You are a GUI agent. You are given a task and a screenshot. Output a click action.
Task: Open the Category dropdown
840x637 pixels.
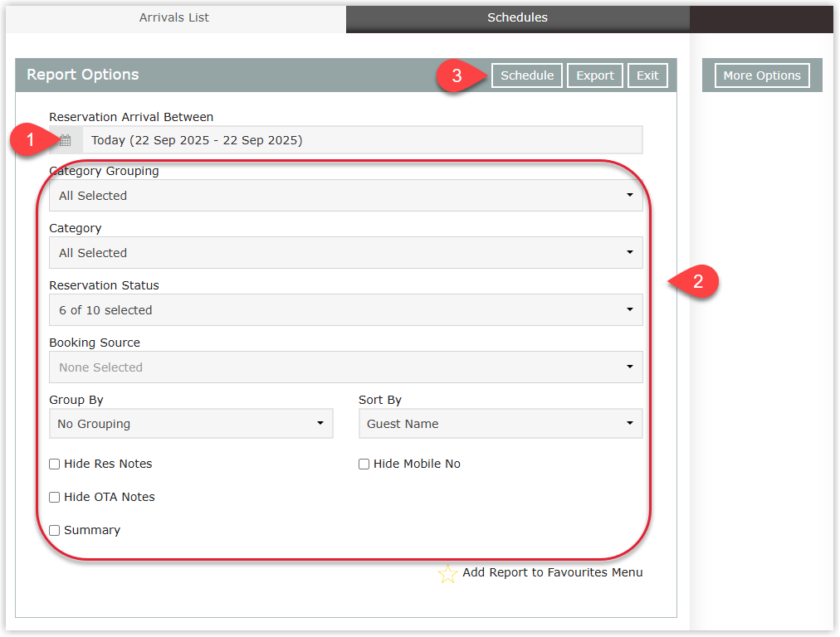pos(346,253)
